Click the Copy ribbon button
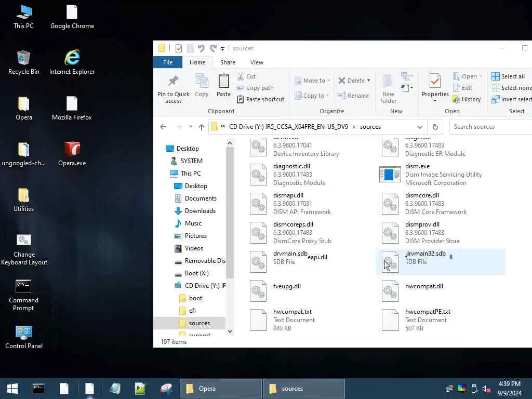The height and width of the screenshot is (399, 532). coord(202,86)
